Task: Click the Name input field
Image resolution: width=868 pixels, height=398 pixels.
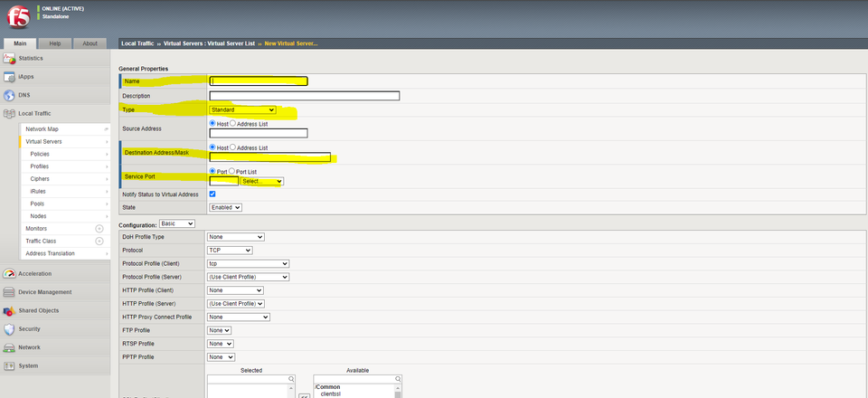Action: tap(259, 81)
